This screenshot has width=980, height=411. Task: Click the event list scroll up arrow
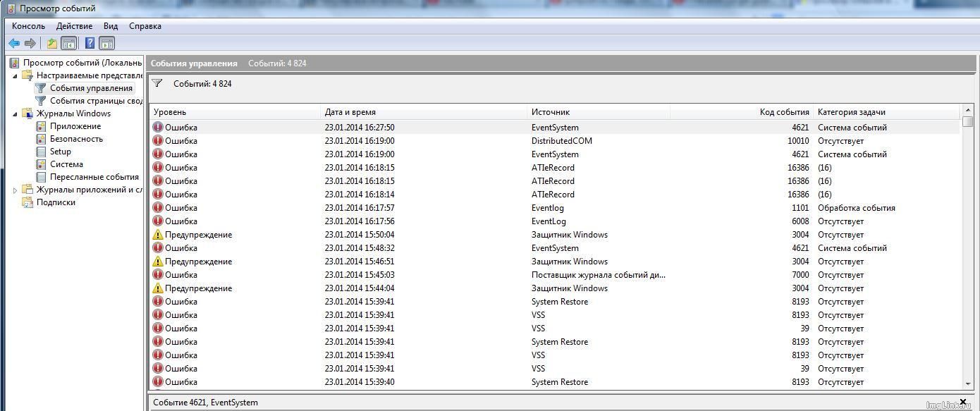click(967, 110)
